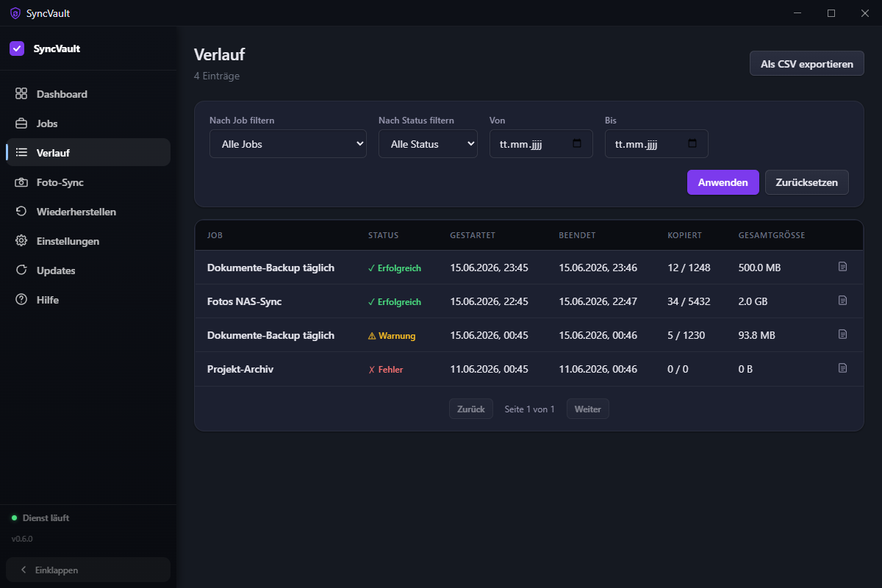The image size is (882, 588).
Task: Collapse the sidebar with Einklappen
Action: (88, 570)
